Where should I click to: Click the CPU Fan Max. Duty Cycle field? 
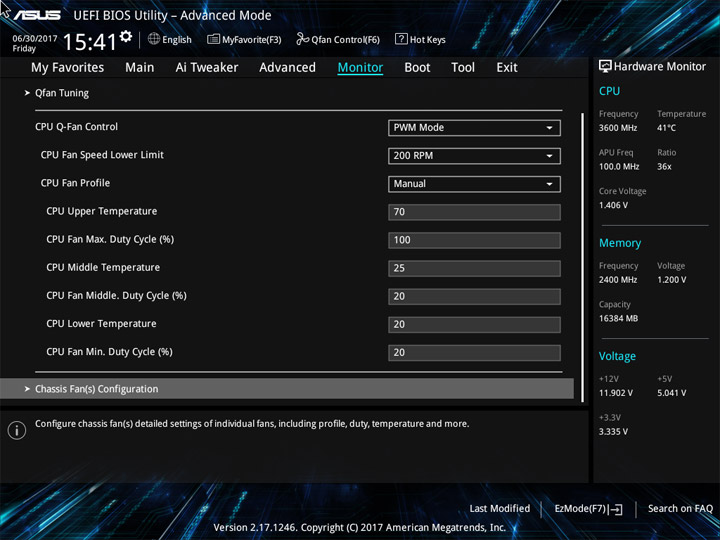(x=474, y=240)
